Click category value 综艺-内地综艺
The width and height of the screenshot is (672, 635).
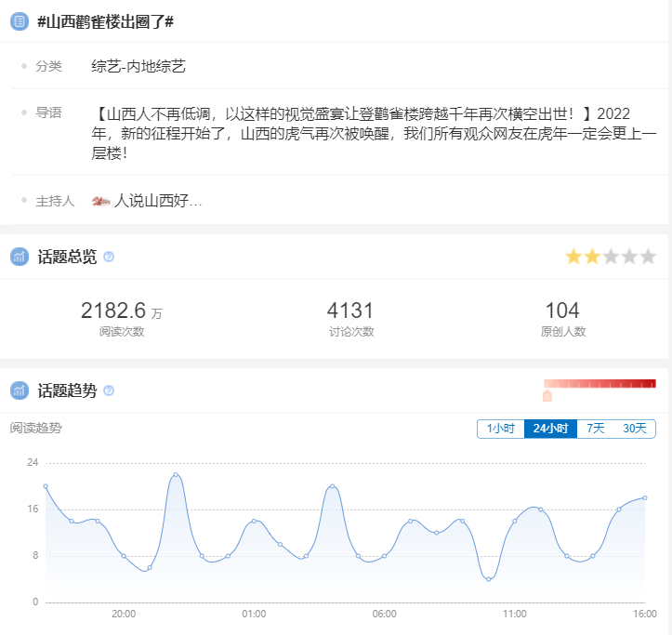(x=138, y=66)
